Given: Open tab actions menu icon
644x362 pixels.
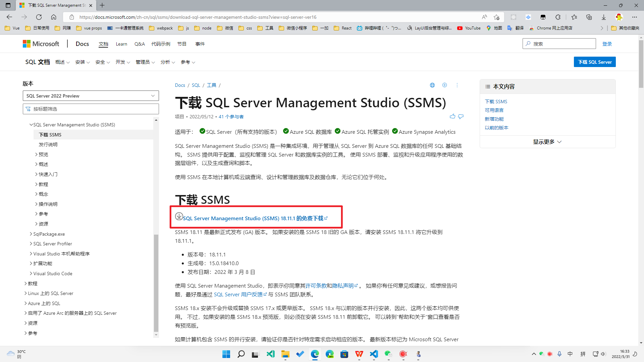Looking at the screenshot, I should tap(8, 5).
